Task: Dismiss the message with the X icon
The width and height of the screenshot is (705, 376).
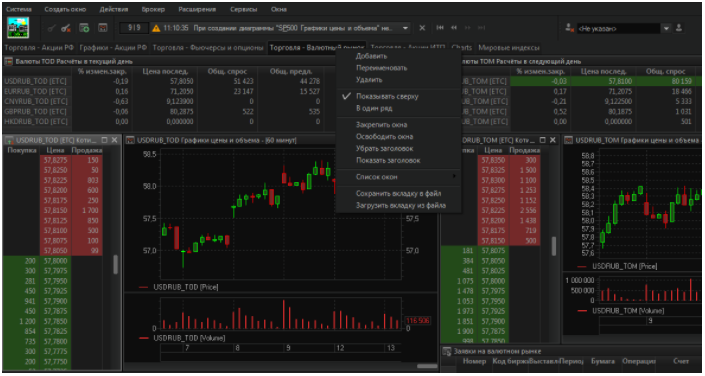Action: coord(422,28)
